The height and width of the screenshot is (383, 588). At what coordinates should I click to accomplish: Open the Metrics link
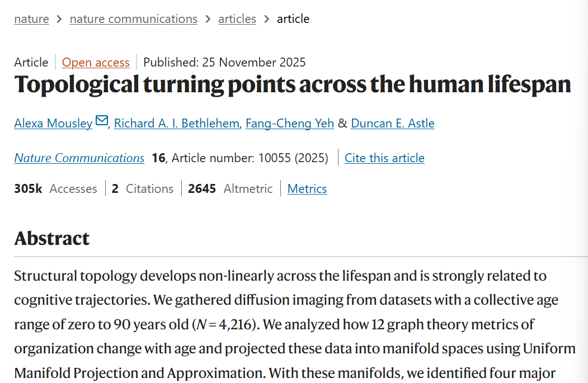coord(307,188)
